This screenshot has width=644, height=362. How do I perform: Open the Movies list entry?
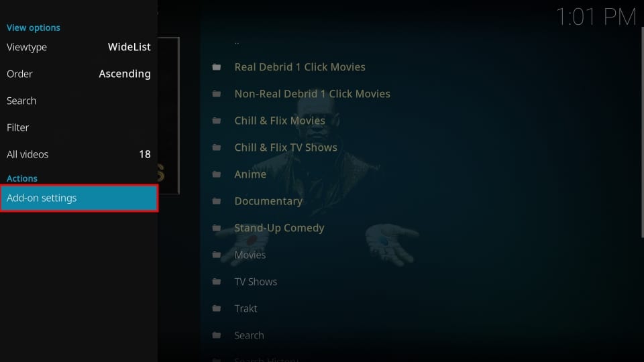(250, 255)
